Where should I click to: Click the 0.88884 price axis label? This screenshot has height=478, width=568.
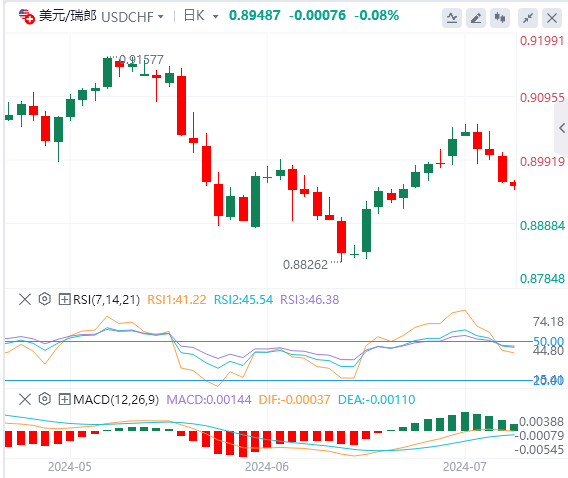tap(542, 226)
